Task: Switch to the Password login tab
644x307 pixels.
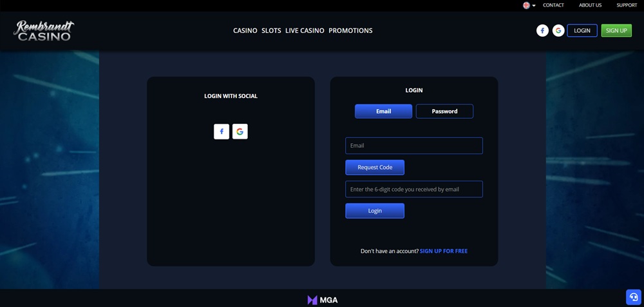Action: (444, 111)
